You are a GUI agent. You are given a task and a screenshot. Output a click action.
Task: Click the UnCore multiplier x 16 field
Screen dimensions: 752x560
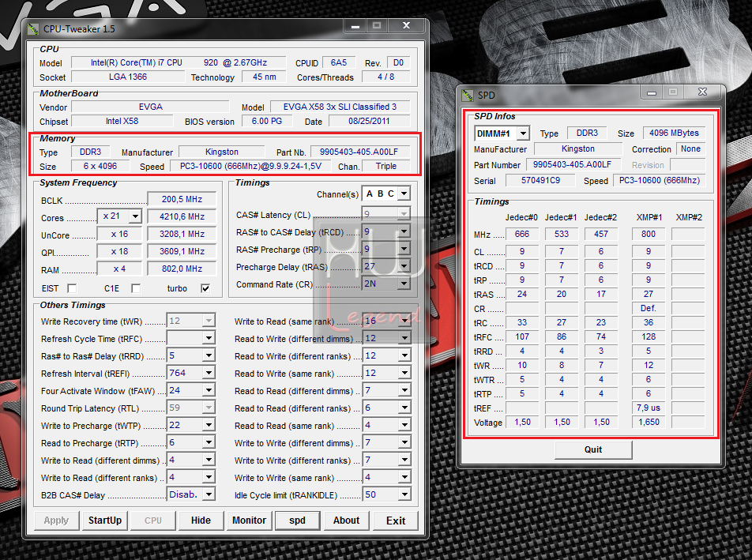[119, 234]
